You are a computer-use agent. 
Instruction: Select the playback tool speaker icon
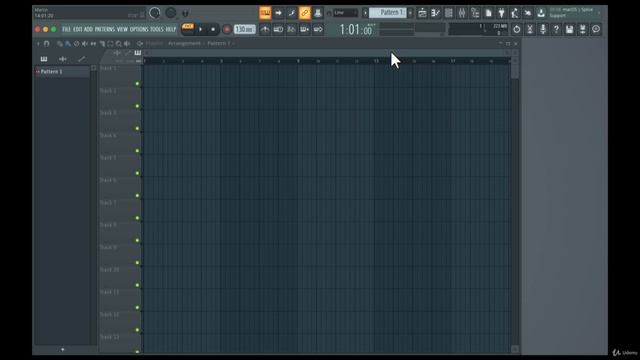coord(127,44)
